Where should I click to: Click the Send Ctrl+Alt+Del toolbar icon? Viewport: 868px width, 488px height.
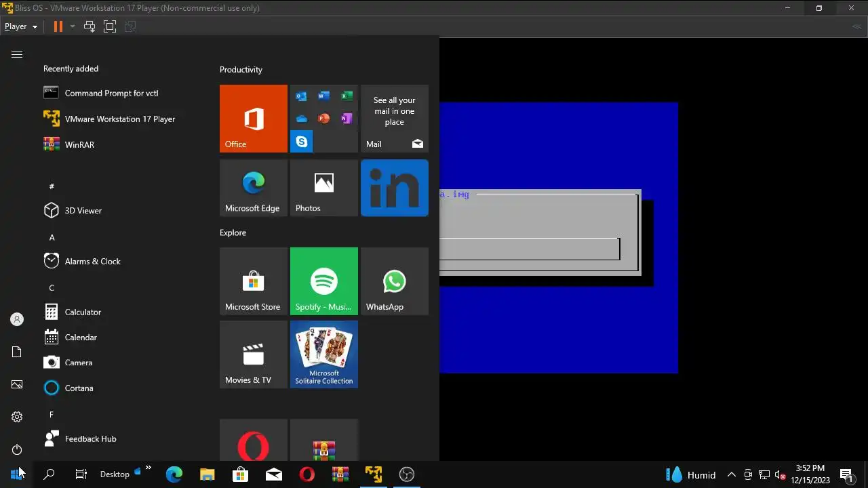pos(90,26)
